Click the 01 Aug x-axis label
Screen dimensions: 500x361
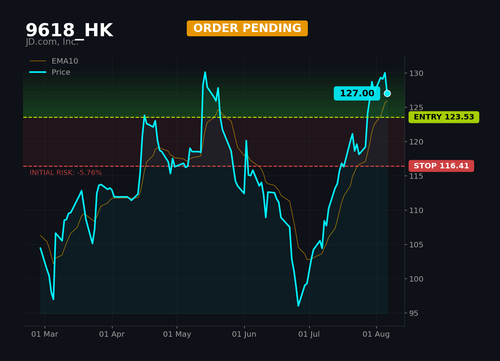point(376,334)
